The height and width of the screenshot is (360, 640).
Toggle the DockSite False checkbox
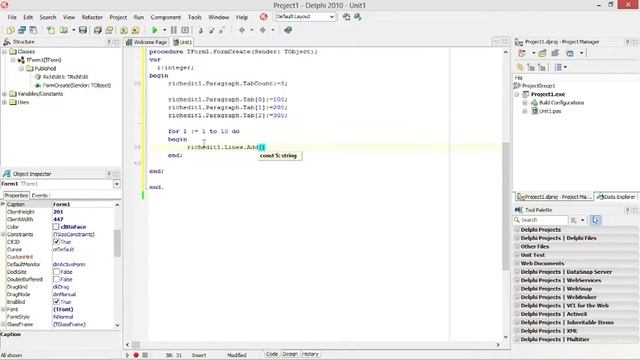(x=56, y=271)
